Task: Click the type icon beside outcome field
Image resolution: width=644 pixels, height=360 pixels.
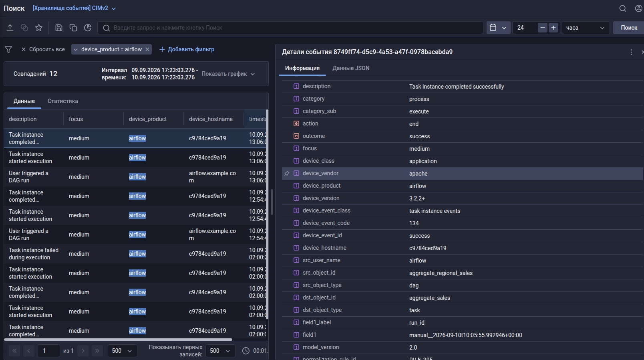Action: click(x=296, y=136)
